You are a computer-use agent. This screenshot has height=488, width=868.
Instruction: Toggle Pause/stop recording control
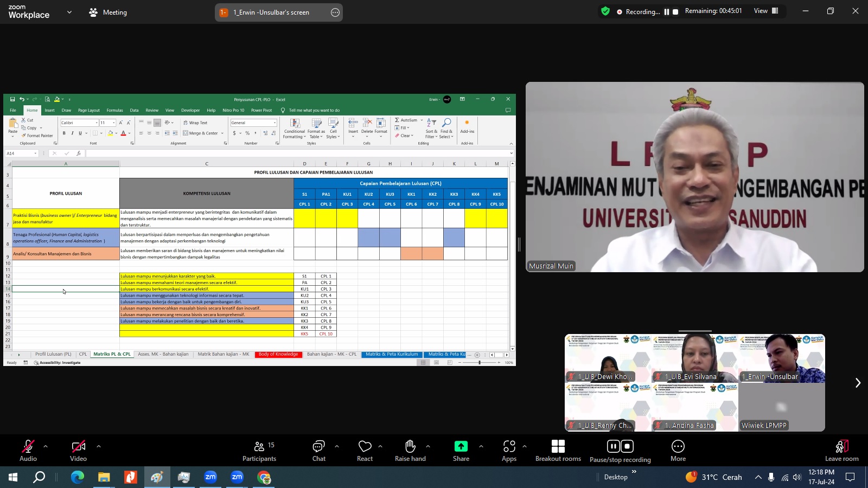(620, 450)
